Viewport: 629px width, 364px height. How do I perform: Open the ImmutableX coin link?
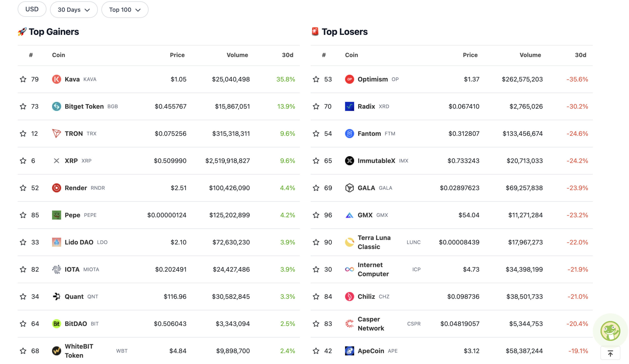pyautogui.click(x=376, y=161)
